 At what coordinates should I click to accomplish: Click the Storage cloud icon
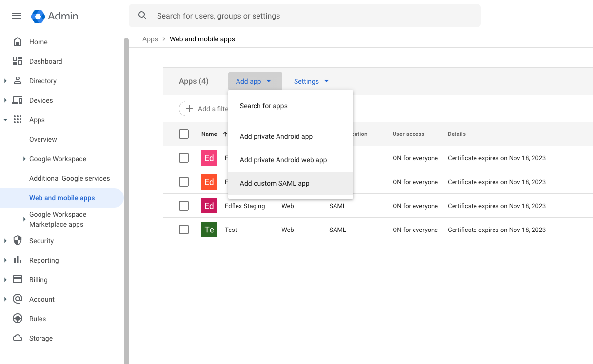[18, 338]
